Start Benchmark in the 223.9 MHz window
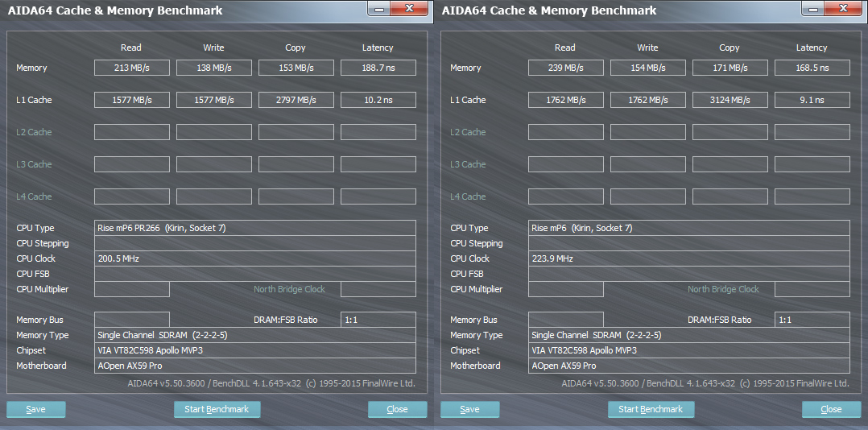Screen dimensions: 868x430 point(651,409)
